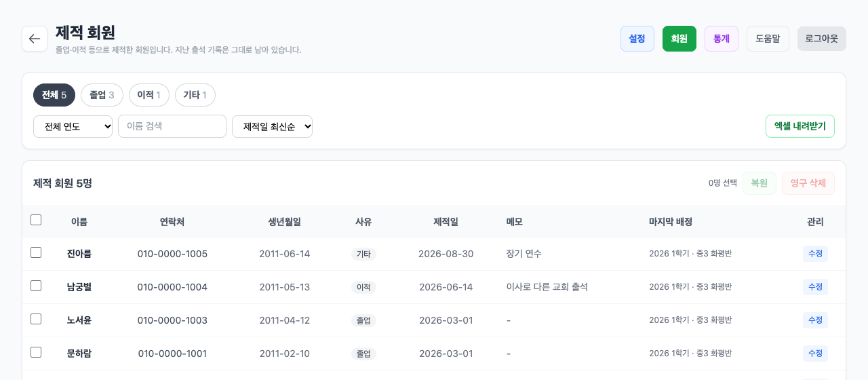This screenshot has height=380, width=868.
Task: Check the box for 남궁별
Action: pyautogui.click(x=36, y=286)
